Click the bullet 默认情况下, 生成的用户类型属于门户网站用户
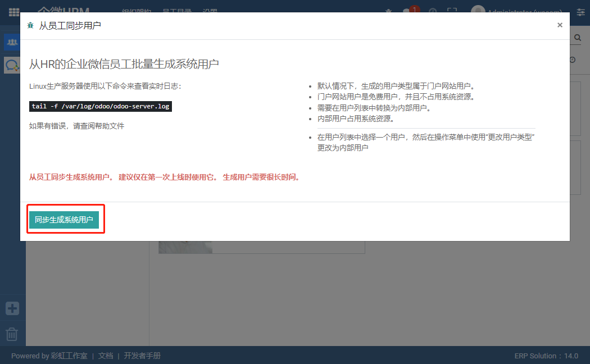The width and height of the screenshot is (590, 364). pyautogui.click(x=396, y=86)
